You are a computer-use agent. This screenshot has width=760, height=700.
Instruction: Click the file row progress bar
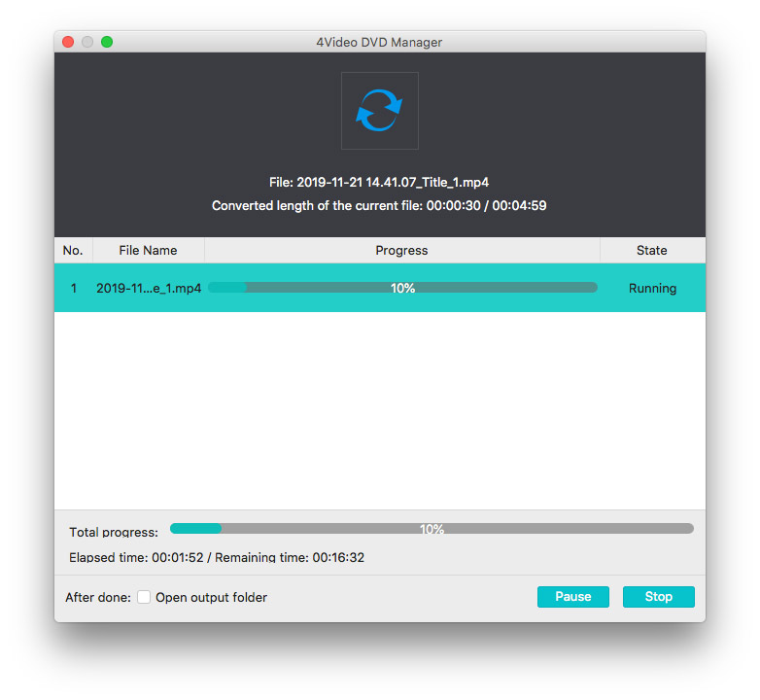[x=402, y=288]
